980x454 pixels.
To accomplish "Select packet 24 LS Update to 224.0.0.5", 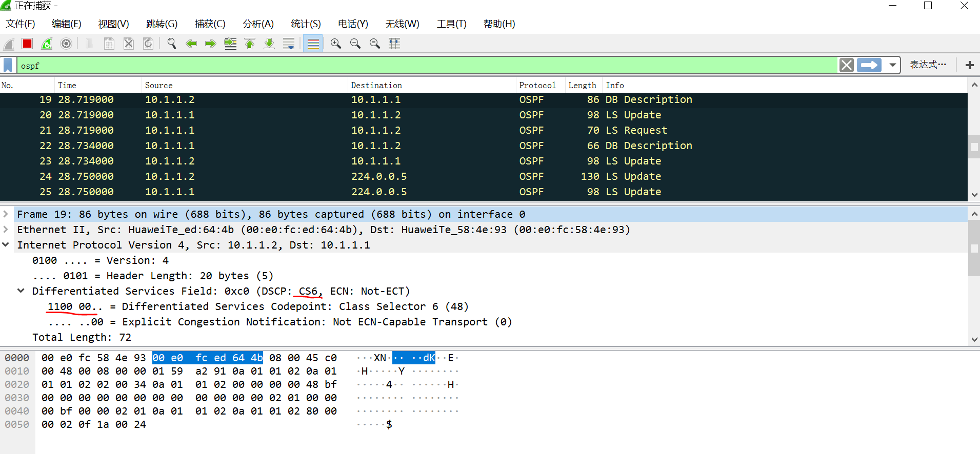I will [484, 177].
